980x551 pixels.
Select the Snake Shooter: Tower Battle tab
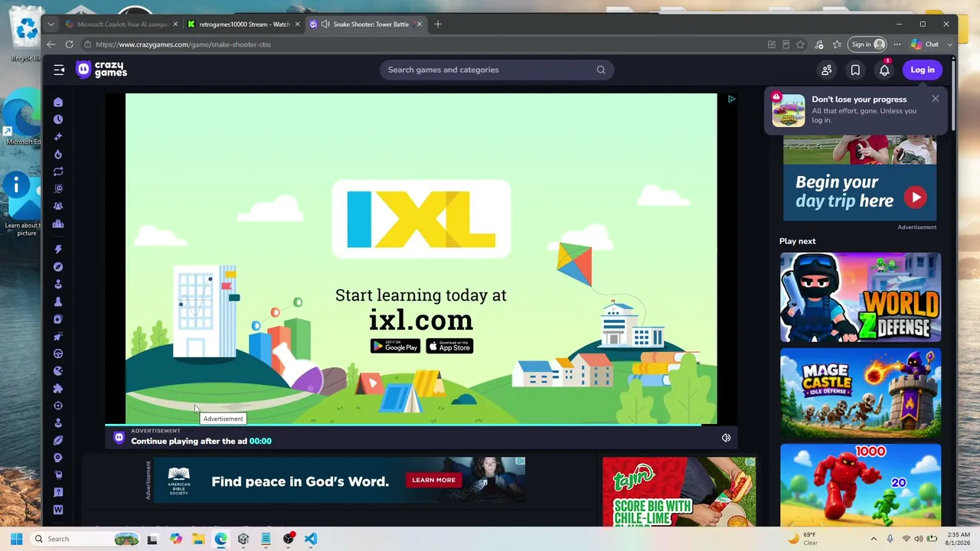[366, 24]
